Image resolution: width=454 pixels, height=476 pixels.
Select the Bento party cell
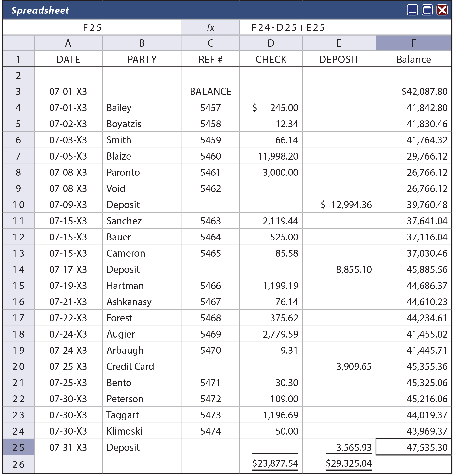(142, 382)
